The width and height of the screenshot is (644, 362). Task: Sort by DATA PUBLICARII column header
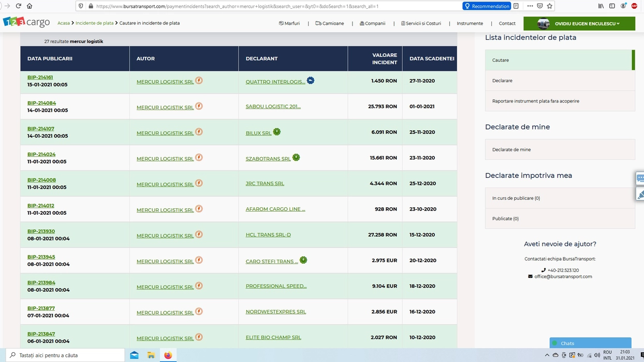pyautogui.click(x=50, y=59)
